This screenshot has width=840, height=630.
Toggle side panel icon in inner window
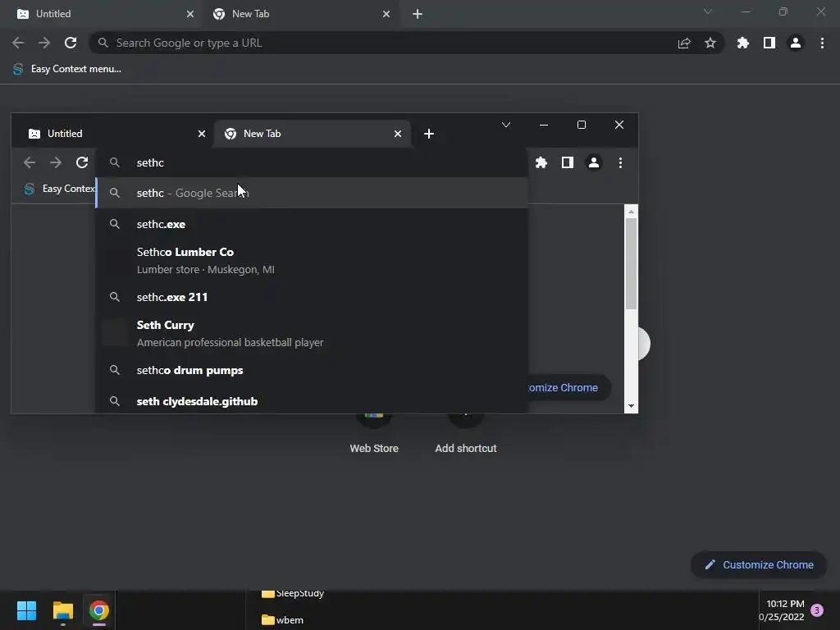pos(568,162)
